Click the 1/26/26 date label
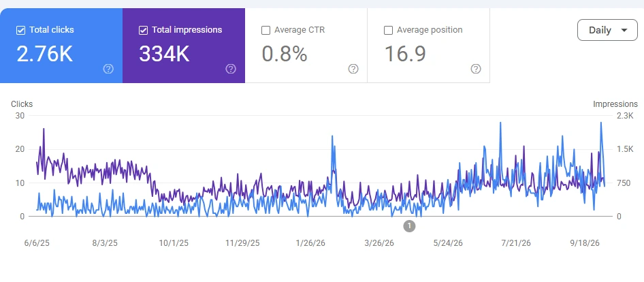The image size is (644, 282). point(310,243)
